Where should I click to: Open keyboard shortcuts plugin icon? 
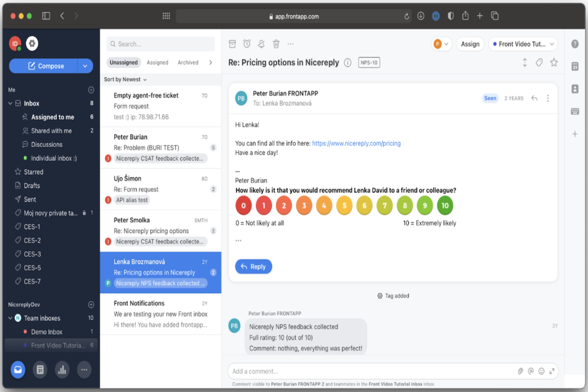point(575,111)
